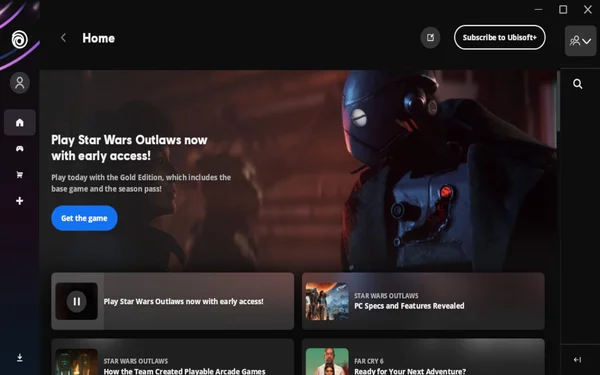The image size is (600, 375).
Task: Expand the friends dropdown at top right
Action: [580, 41]
